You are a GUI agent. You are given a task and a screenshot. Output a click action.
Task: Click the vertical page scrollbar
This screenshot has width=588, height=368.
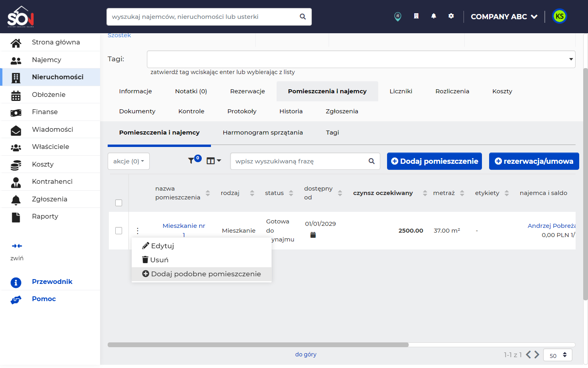pos(585,184)
